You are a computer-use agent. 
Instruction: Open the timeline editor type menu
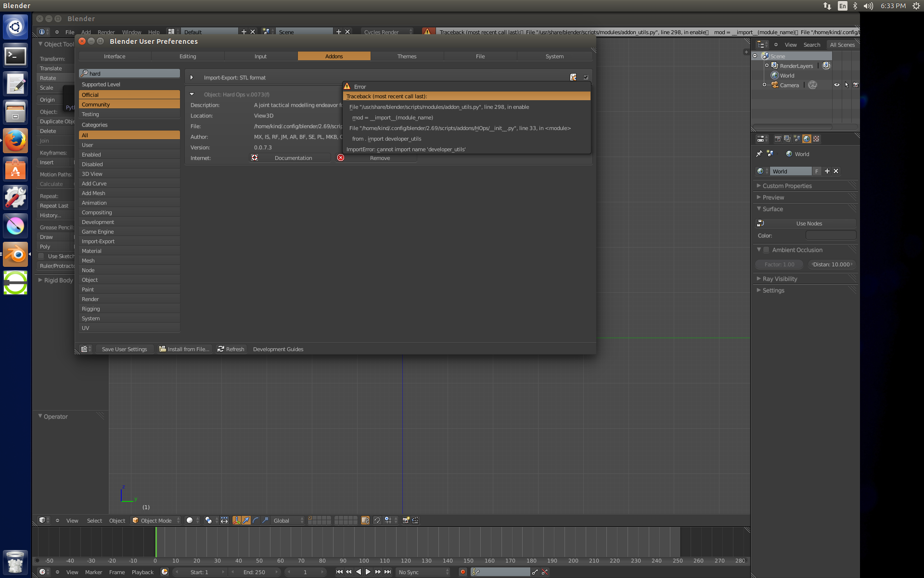click(44, 572)
